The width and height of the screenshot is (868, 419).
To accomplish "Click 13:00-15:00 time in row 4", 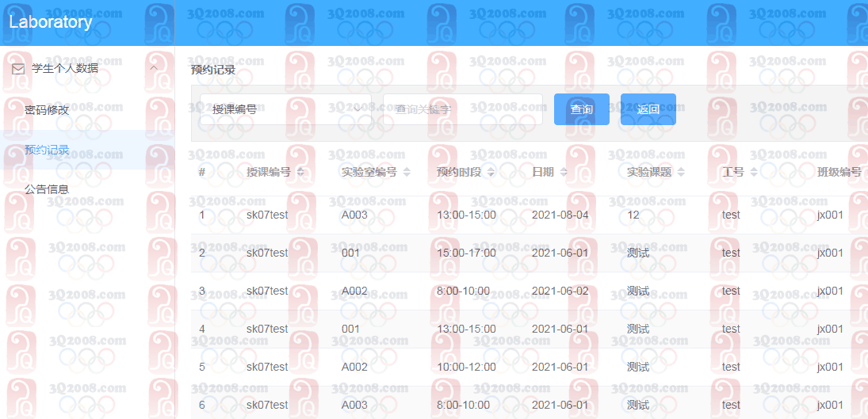I will click(x=466, y=329).
